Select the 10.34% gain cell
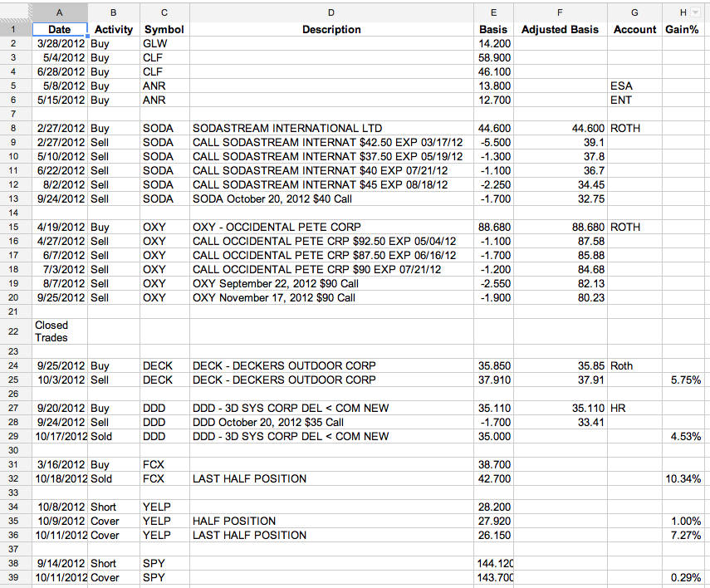This screenshot has height=588, width=710. coord(683,479)
